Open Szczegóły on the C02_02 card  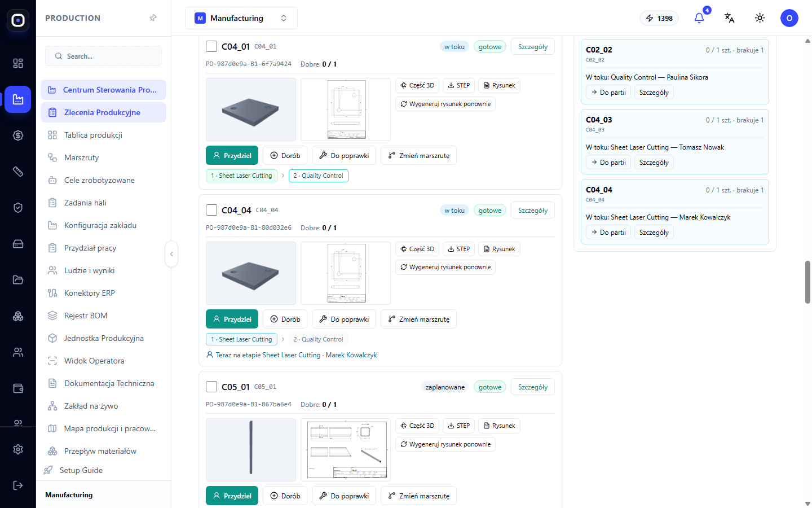pyautogui.click(x=654, y=92)
